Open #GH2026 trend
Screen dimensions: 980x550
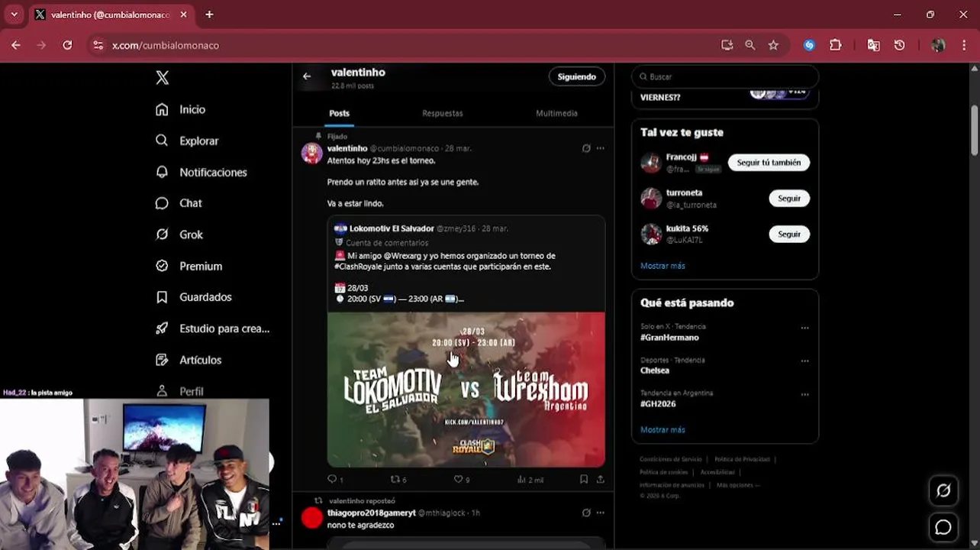click(x=658, y=403)
